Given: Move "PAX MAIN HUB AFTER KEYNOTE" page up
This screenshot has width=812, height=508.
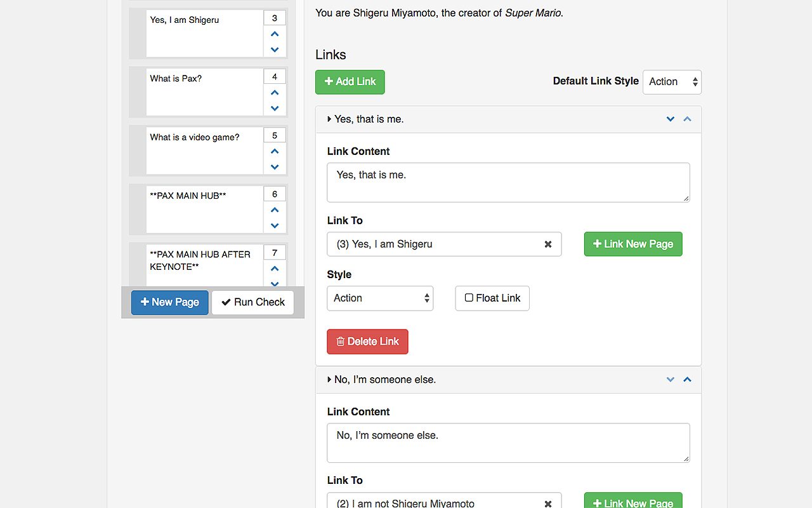Looking at the screenshot, I should pos(275,269).
